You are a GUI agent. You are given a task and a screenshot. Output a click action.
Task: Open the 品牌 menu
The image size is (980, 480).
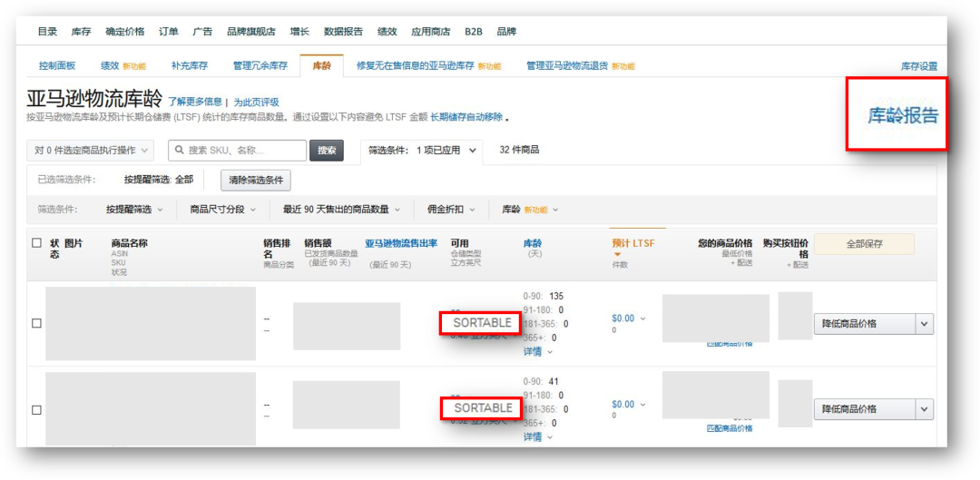tap(506, 32)
